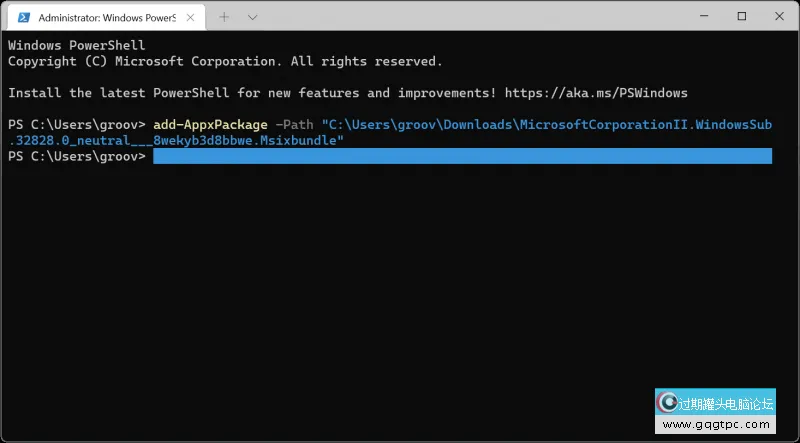Click the Microsoft Corporation copyright line
The height and width of the screenshot is (443, 800).
(224, 61)
